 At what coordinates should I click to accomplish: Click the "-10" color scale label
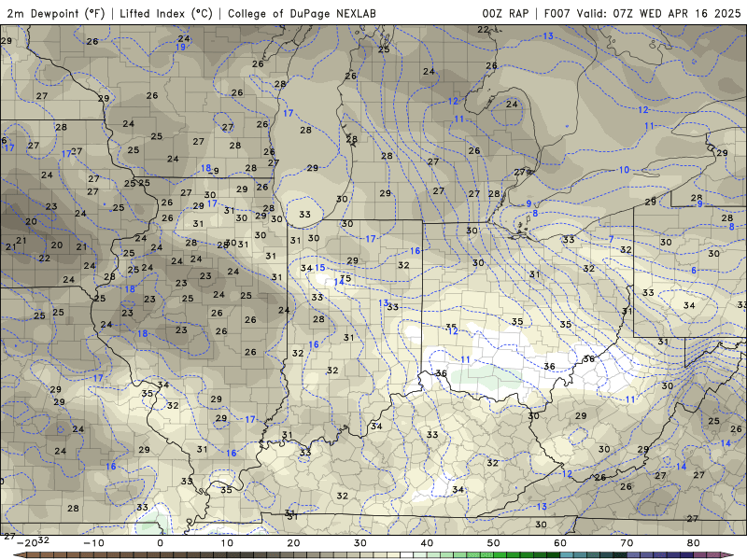pos(93,543)
